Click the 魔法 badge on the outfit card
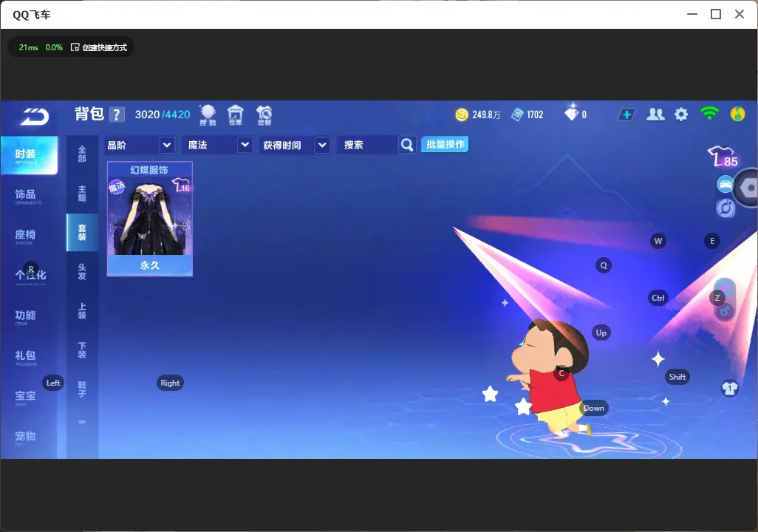 117,186
